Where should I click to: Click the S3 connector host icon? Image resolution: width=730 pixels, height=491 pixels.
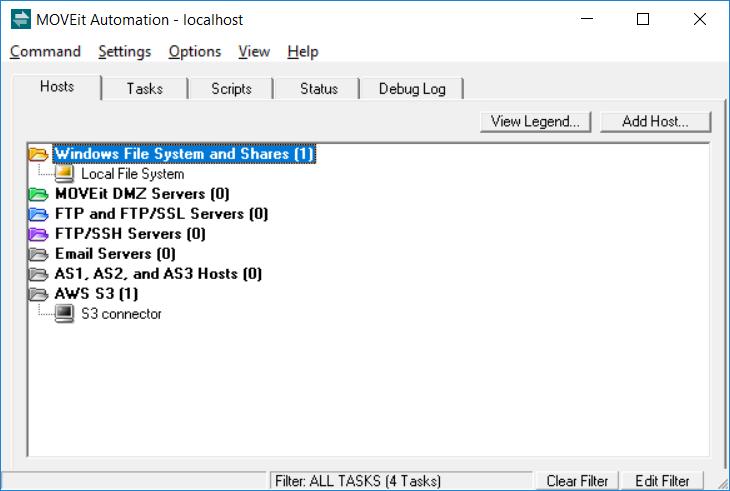click(x=64, y=314)
